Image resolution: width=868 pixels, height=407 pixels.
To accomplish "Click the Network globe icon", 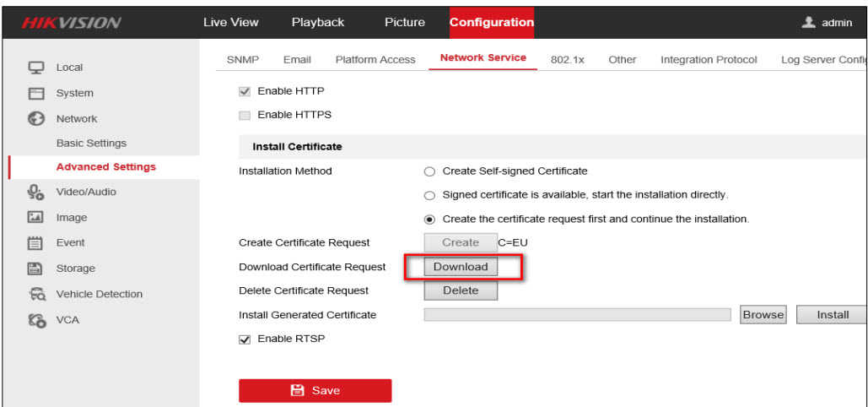I will click(x=36, y=119).
